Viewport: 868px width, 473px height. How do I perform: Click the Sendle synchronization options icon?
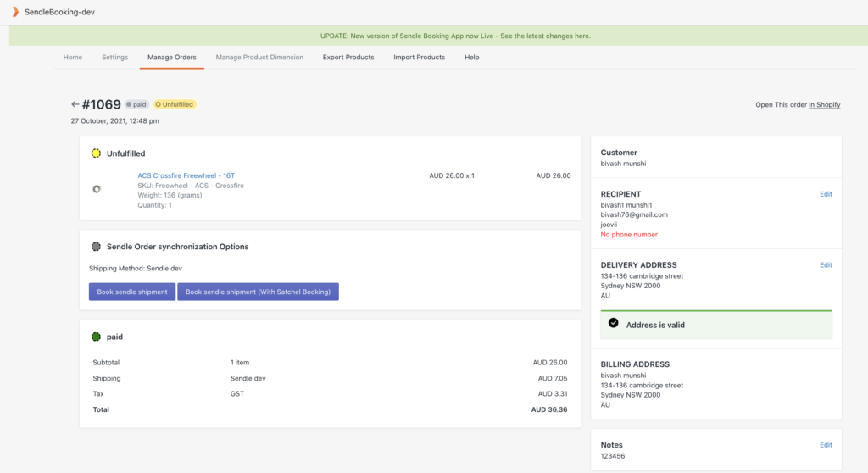[x=96, y=247]
